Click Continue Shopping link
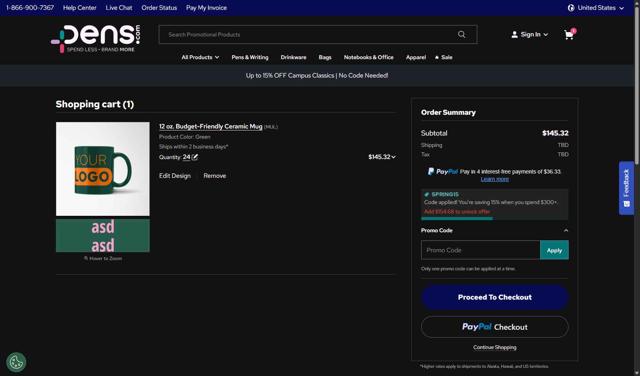Image resolution: width=640 pixels, height=376 pixels. point(495,347)
